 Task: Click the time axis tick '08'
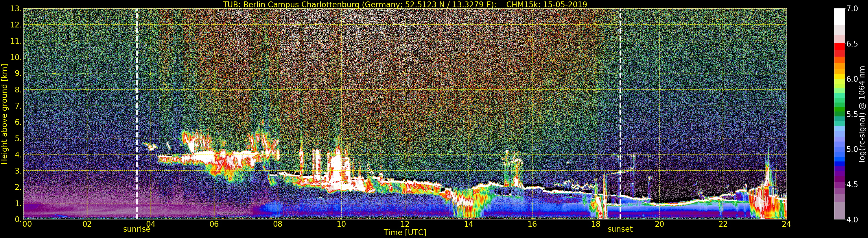[x=278, y=224]
